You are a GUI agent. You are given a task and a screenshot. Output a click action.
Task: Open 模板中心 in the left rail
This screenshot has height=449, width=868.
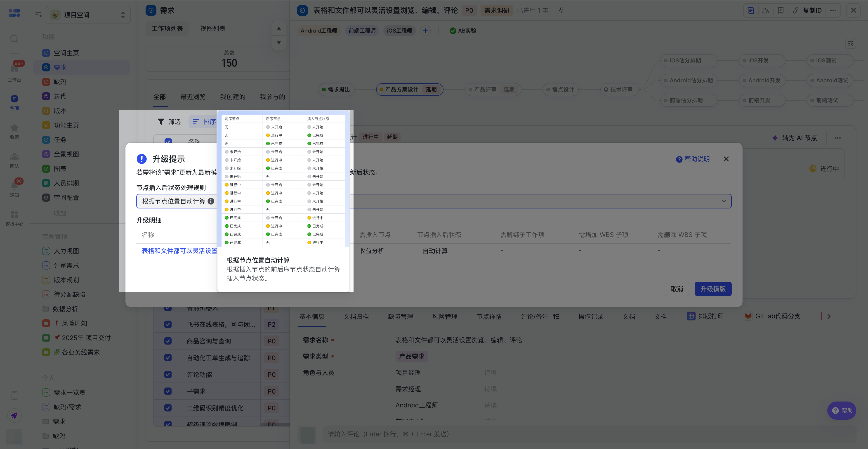coord(14,218)
